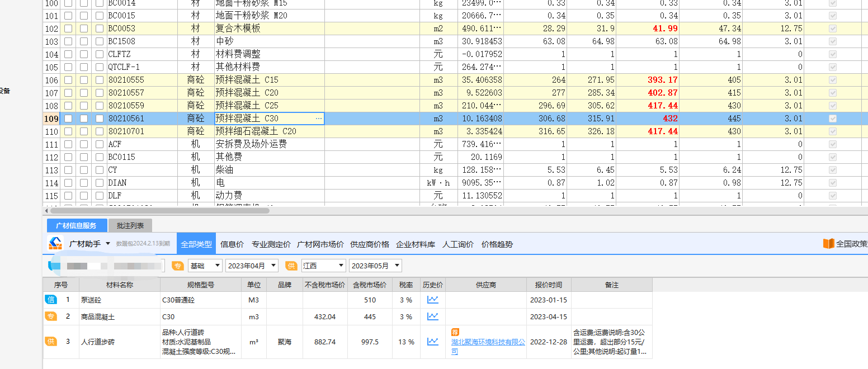The height and width of the screenshot is (369, 868).
Task: Click the blue 信 badge on 泵送砼 row
Action: pos(51,300)
